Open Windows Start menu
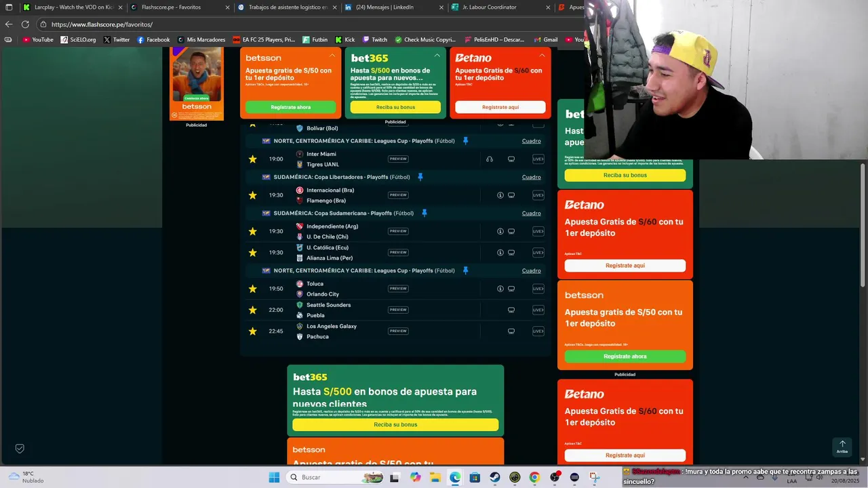 pos(274,477)
